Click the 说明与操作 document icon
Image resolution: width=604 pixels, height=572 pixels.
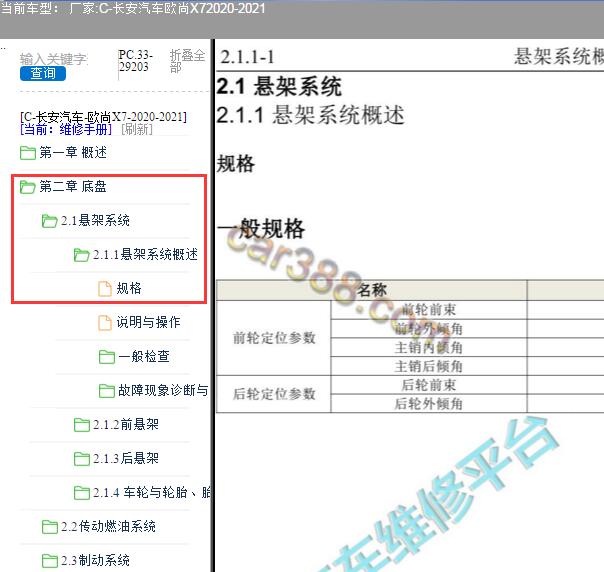pos(105,323)
